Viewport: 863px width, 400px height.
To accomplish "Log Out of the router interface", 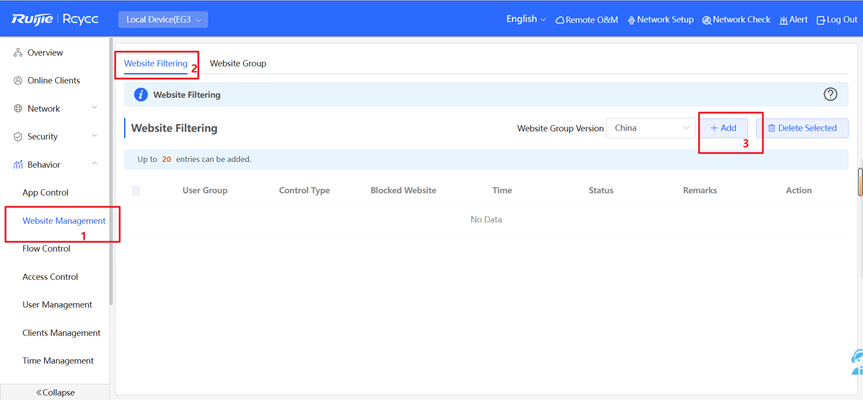I will (836, 20).
